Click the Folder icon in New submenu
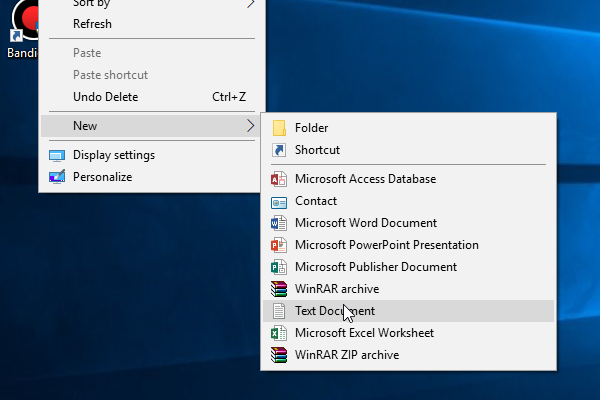 [279, 128]
